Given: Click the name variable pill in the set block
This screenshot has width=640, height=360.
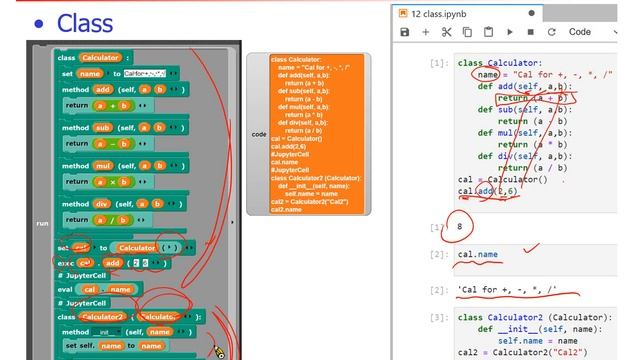Looking at the screenshot, I should pyautogui.click(x=90, y=73).
